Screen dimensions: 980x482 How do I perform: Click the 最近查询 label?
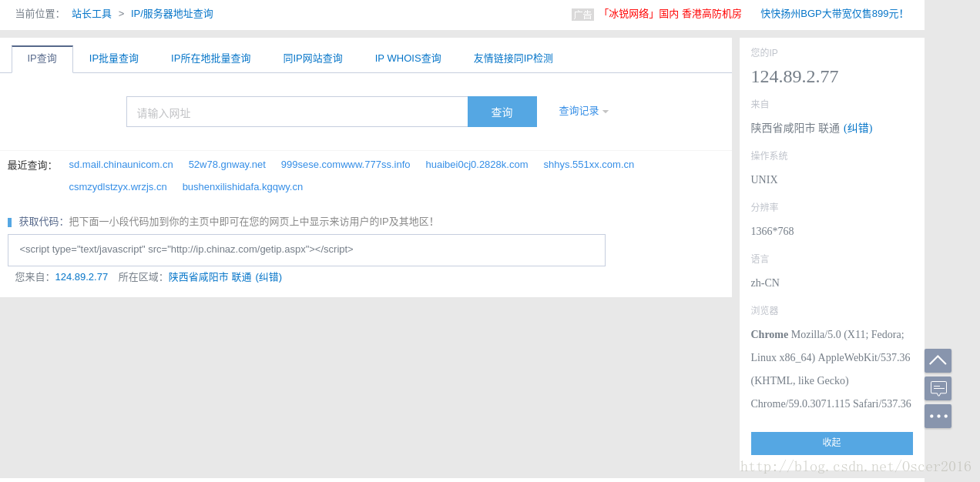click(x=29, y=166)
